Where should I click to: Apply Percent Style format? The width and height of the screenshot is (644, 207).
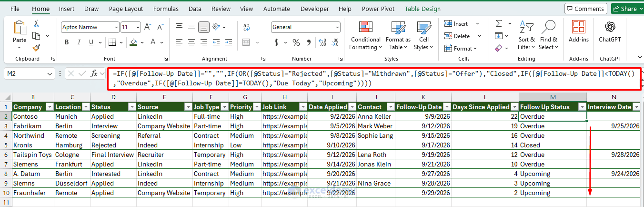(296, 42)
